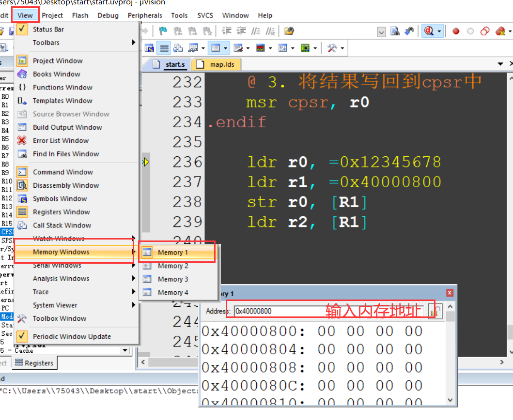
Task: Open the Find in Files folder icon
Action: point(289,31)
